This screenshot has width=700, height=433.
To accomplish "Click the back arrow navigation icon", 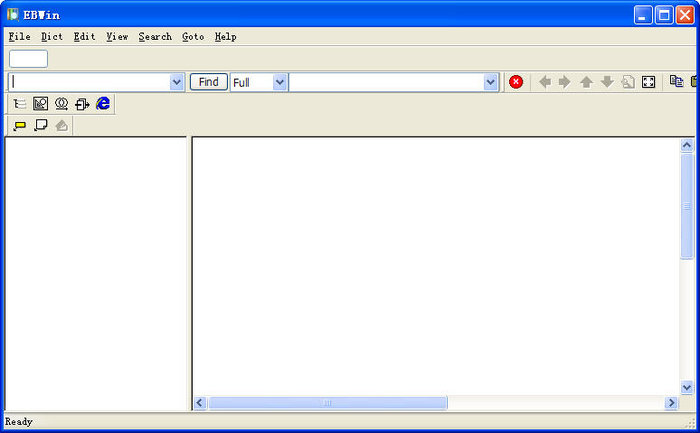I will tap(544, 82).
